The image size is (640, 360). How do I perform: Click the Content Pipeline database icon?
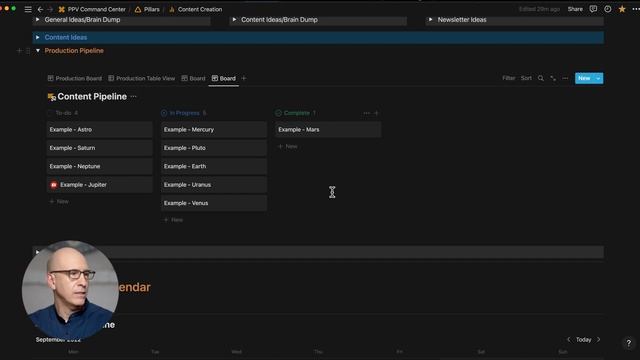pyautogui.click(x=51, y=97)
